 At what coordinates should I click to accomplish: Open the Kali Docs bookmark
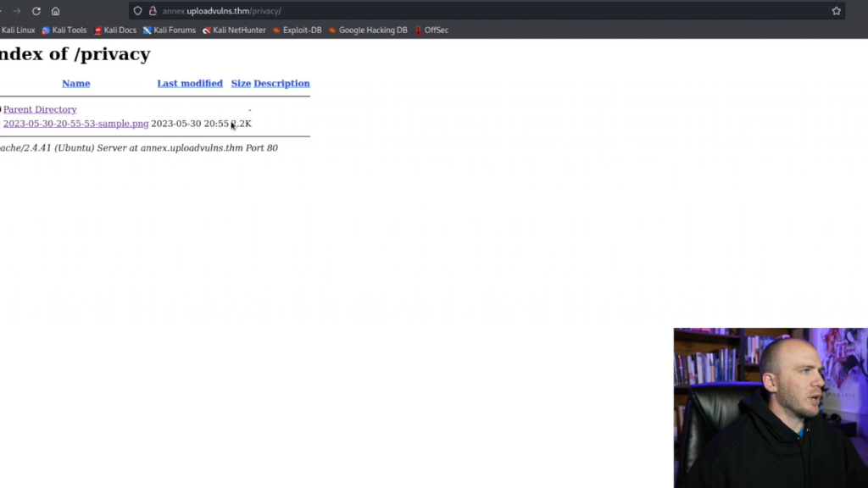(x=115, y=30)
